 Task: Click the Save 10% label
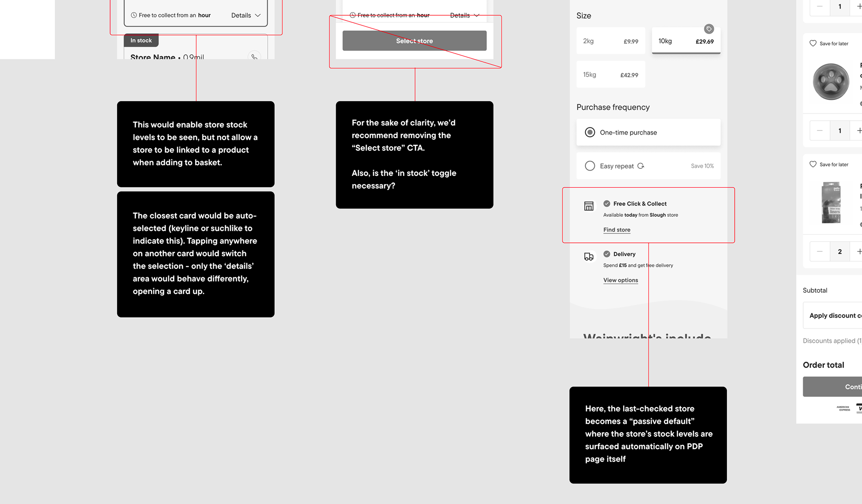pos(702,166)
